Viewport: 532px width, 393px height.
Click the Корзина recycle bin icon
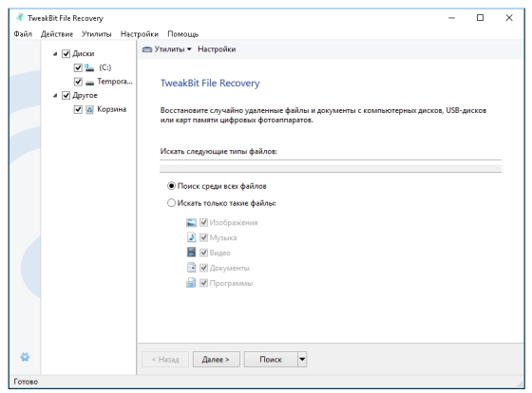click(x=89, y=109)
